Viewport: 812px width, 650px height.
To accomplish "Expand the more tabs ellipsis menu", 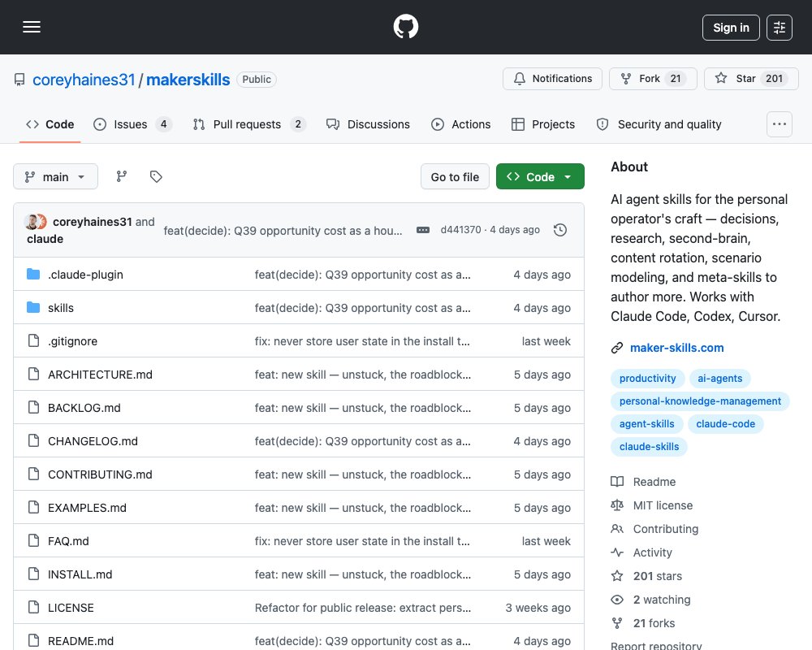I will coord(779,124).
